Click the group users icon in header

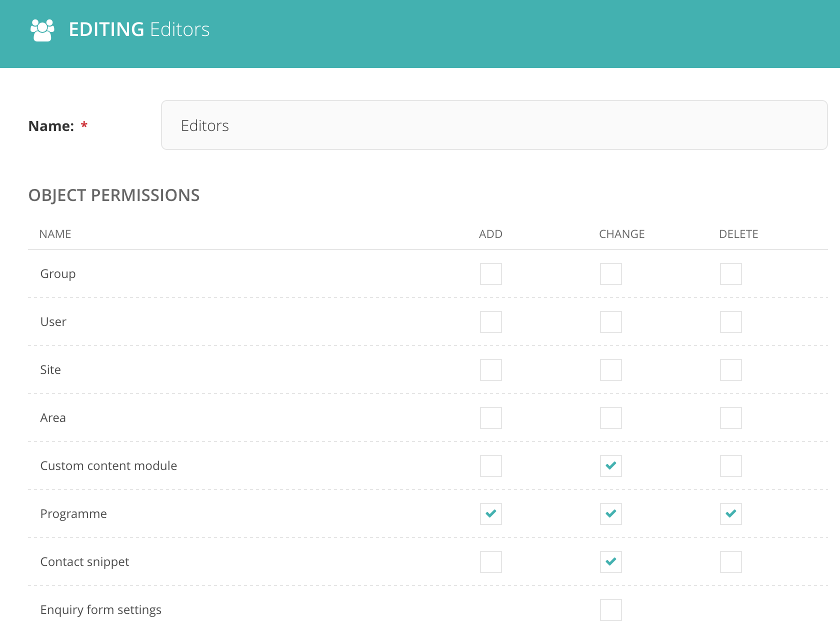[x=42, y=30]
